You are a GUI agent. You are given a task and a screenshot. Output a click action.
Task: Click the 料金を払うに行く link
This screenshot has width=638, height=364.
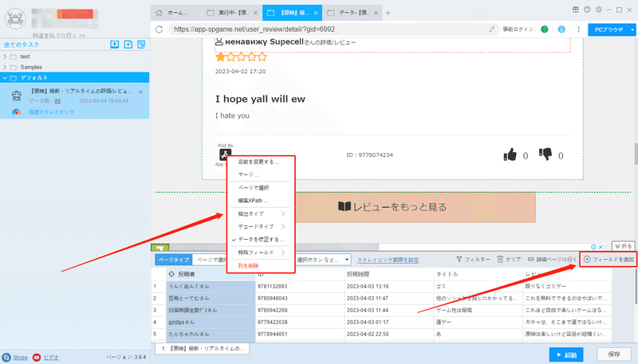click(x=59, y=35)
